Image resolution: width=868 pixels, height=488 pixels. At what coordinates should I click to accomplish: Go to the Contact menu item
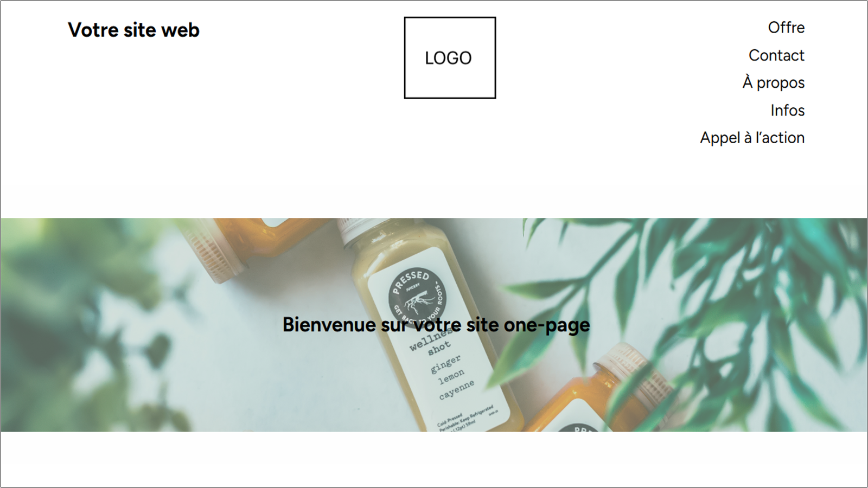pos(776,55)
